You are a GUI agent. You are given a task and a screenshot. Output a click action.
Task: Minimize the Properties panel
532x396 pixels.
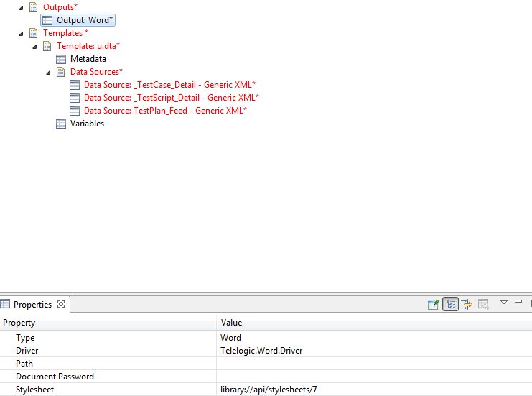tap(518, 302)
